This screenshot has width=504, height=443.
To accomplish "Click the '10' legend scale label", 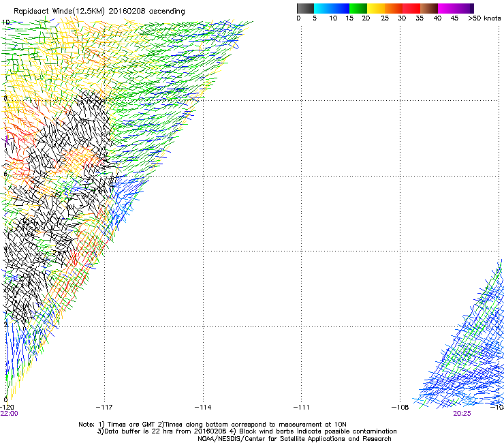I will click(x=333, y=18).
